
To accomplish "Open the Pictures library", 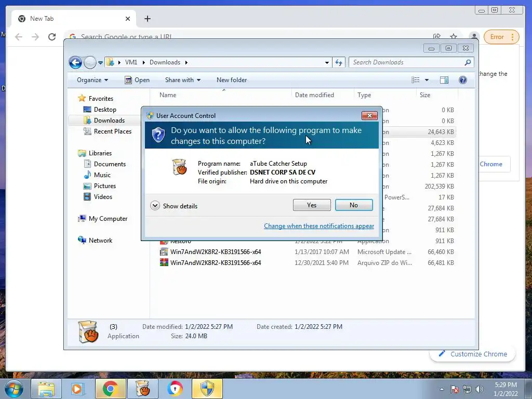I will (x=104, y=186).
